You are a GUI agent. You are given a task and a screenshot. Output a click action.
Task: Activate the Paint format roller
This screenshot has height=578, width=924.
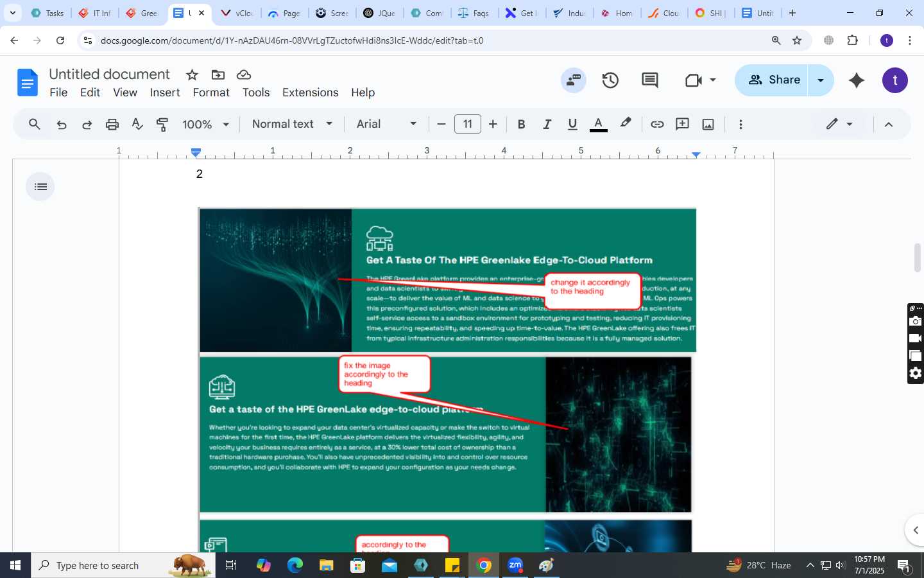click(x=162, y=125)
